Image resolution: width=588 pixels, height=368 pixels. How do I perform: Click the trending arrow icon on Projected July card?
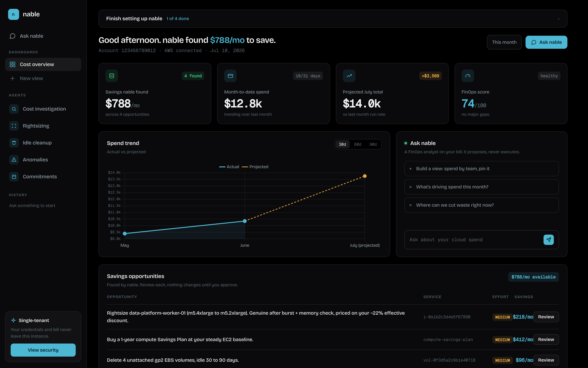[349, 76]
